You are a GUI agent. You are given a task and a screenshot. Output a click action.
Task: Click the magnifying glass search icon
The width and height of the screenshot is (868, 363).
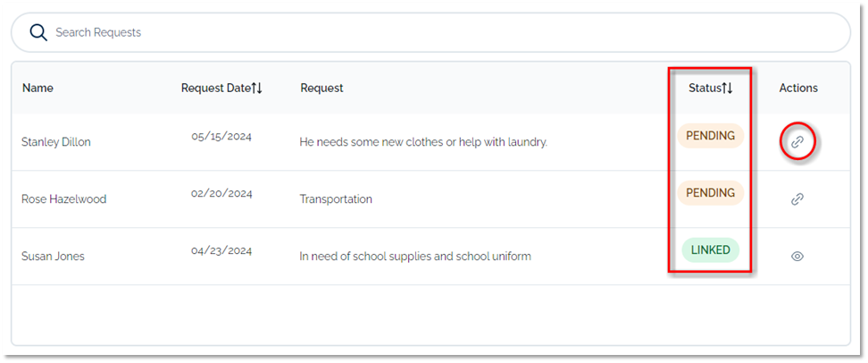pos(38,32)
